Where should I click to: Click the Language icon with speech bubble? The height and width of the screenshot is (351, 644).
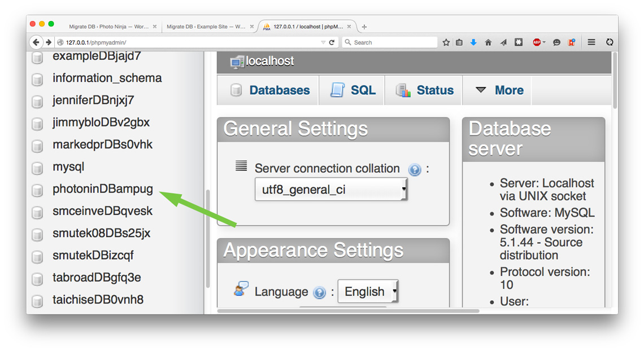click(241, 289)
